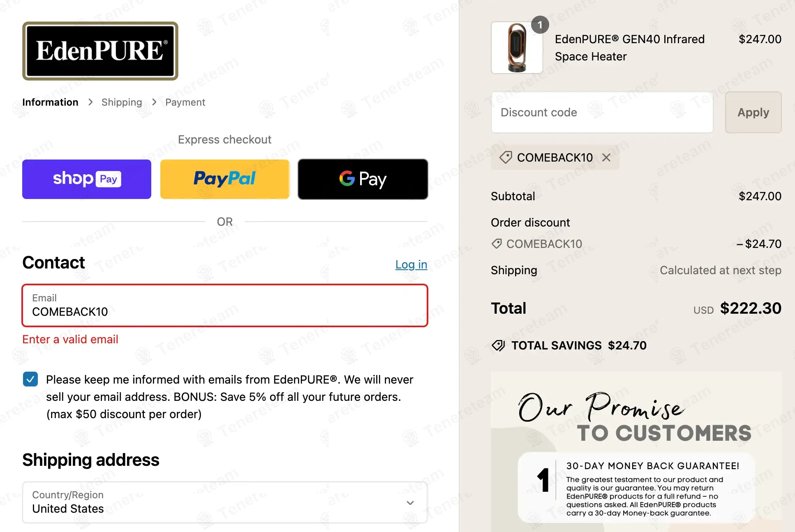
Task: Go to the Shipping step in breadcrumb
Action: coord(122,102)
